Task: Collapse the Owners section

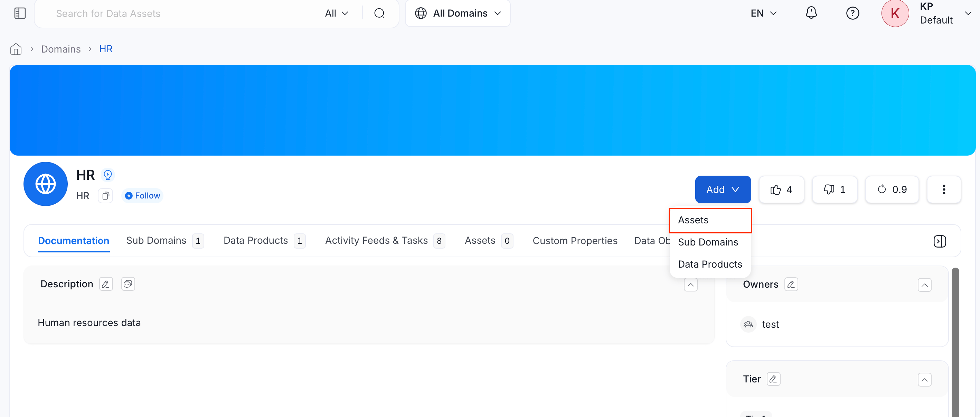Action: pos(924,285)
